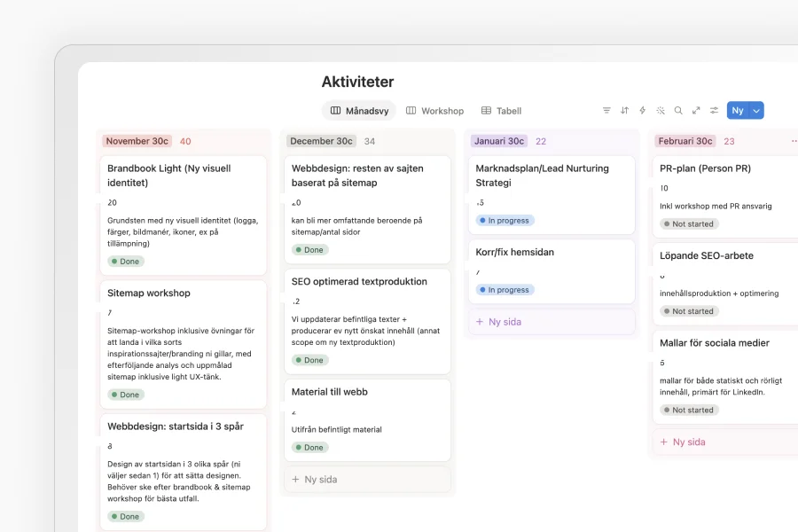The width and height of the screenshot is (798, 532).
Task: Open view settings sliders icon
Action: (714, 111)
